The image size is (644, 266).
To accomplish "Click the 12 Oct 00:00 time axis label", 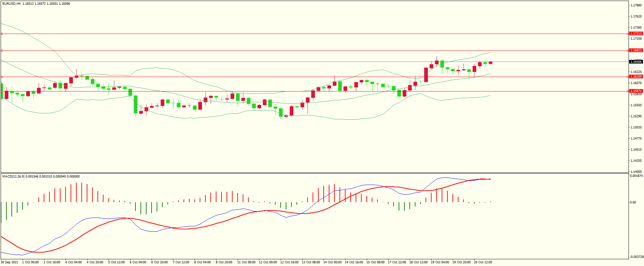I will [268, 262].
